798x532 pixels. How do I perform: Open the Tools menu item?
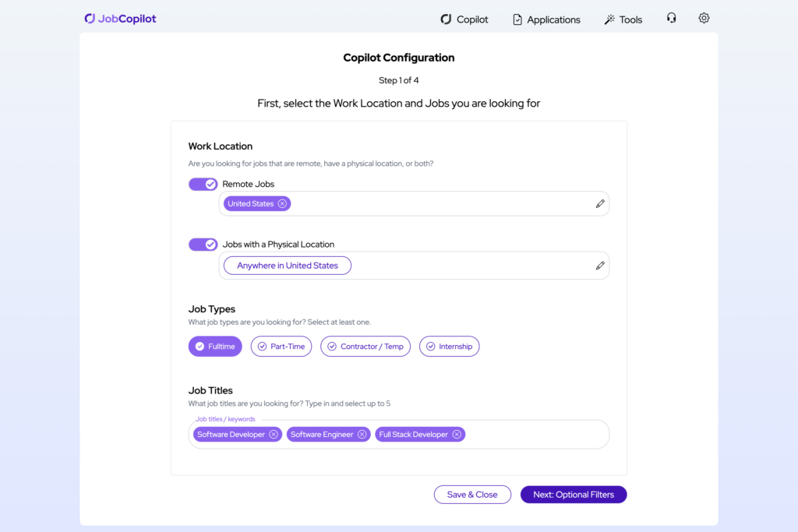point(623,19)
